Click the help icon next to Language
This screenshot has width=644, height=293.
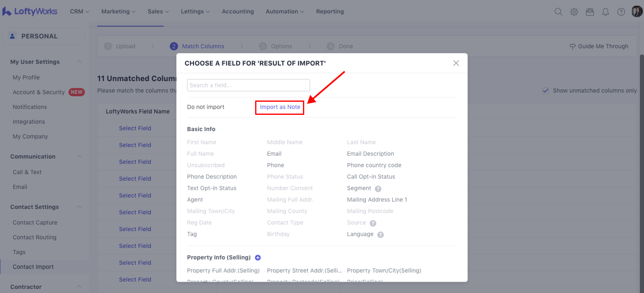click(x=380, y=235)
